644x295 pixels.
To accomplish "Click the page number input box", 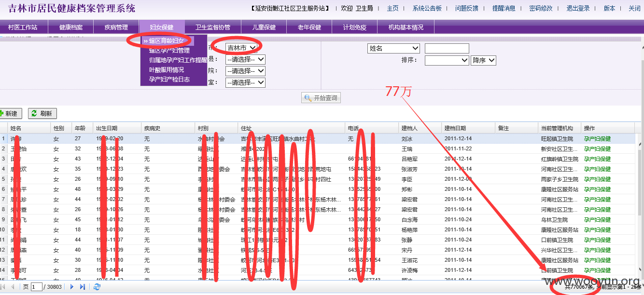I will [37, 287].
